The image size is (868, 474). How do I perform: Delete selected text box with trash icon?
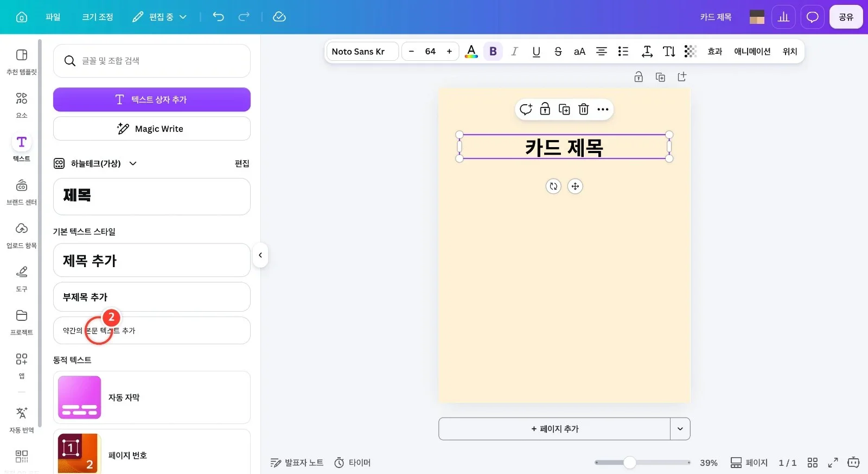pyautogui.click(x=583, y=109)
